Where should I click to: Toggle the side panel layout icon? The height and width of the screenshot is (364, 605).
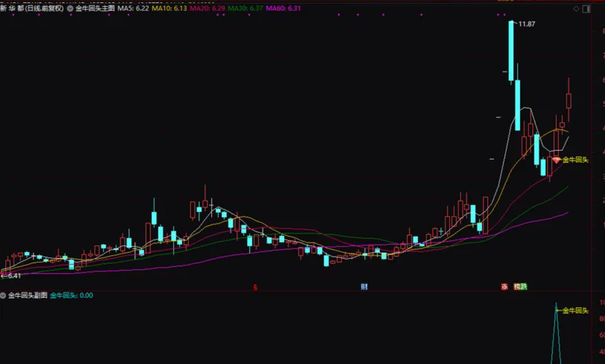click(x=586, y=9)
